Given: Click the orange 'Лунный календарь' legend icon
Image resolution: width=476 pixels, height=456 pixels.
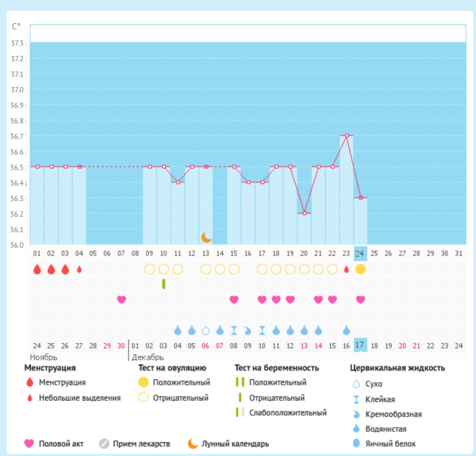Looking at the screenshot, I should coord(192,444).
